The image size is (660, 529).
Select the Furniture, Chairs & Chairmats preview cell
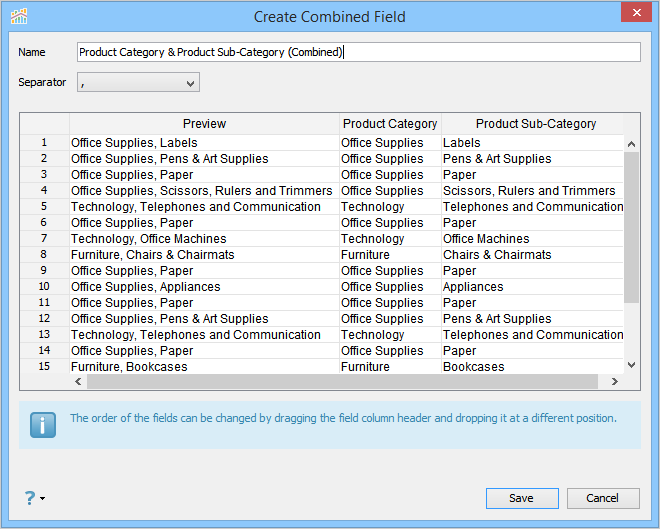[x=153, y=255]
